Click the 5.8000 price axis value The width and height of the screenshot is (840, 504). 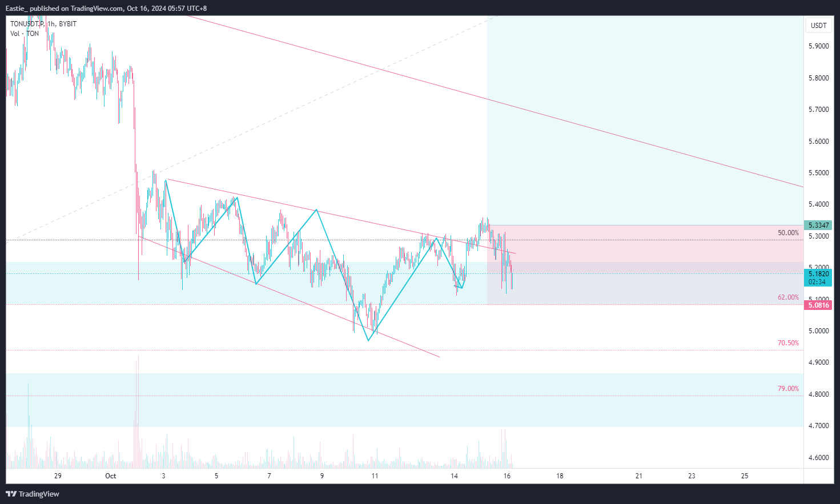pos(819,78)
